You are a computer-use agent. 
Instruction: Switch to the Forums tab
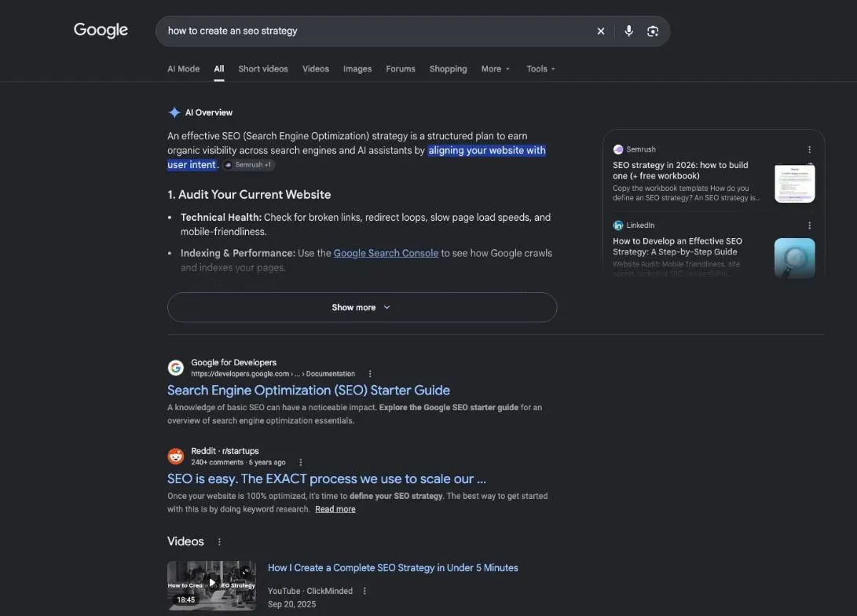tap(401, 69)
